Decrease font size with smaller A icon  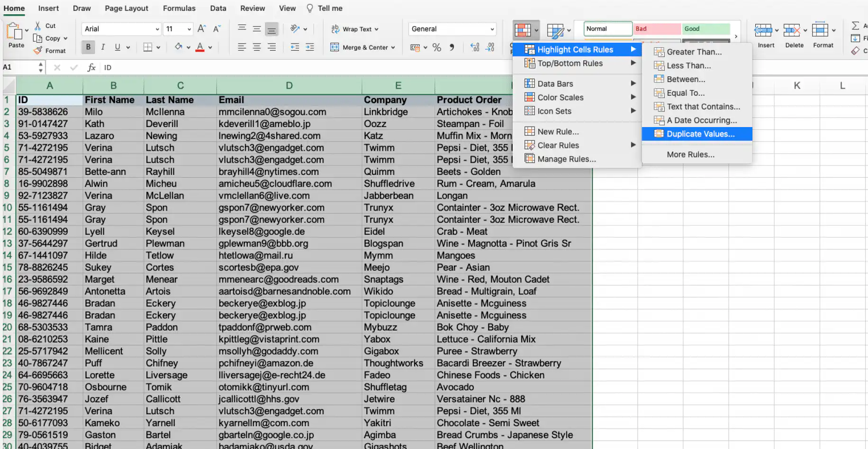pyautogui.click(x=217, y=28)
